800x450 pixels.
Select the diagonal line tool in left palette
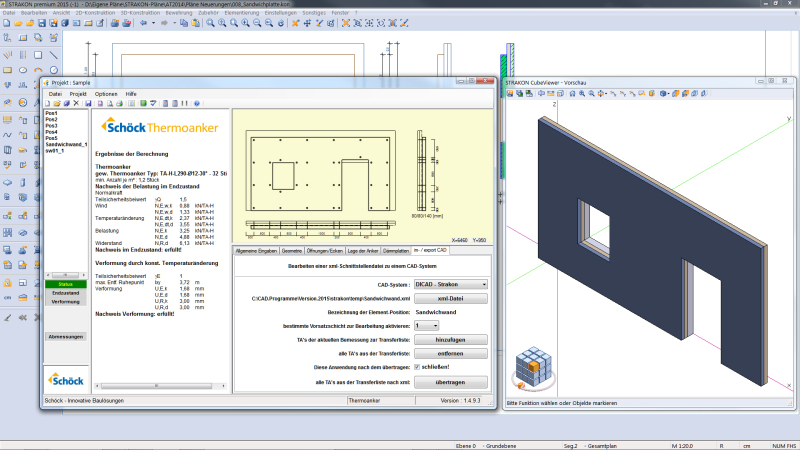(x=54, y=55)
